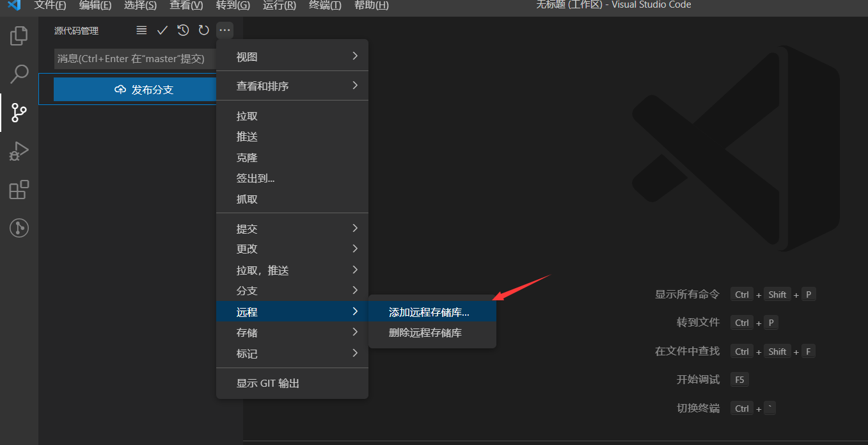Choose 推送 from the context menu
Screen dimensions: 868x445
pyautogui.click(x=292, y=136)
